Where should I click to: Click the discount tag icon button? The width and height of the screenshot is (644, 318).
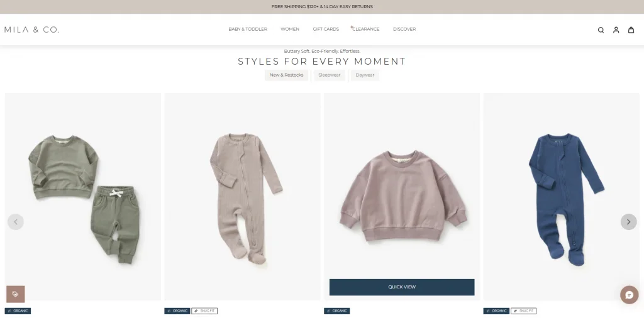tap(16, 294)
